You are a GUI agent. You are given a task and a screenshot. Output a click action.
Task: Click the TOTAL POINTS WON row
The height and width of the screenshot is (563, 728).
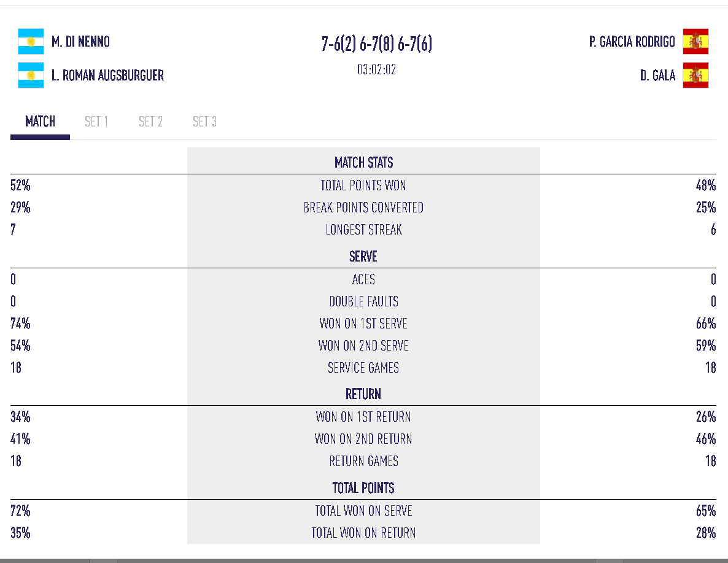pos(363,185)
